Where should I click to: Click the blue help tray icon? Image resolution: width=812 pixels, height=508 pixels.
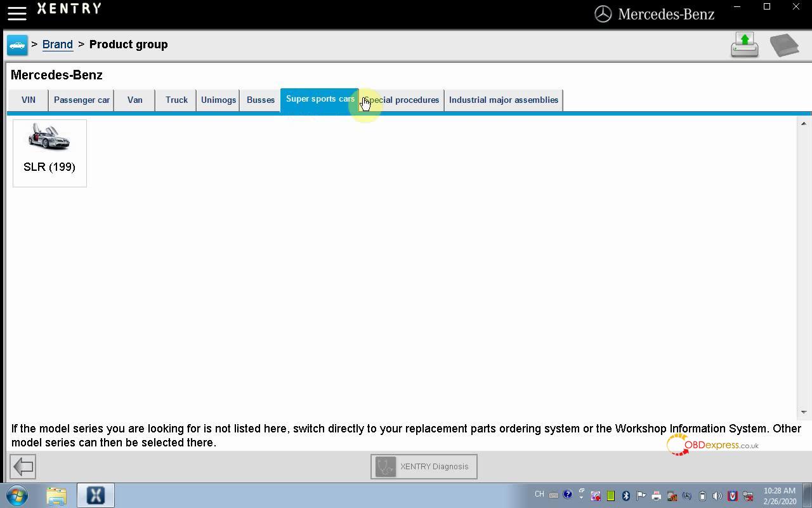(x=568, y=494)
